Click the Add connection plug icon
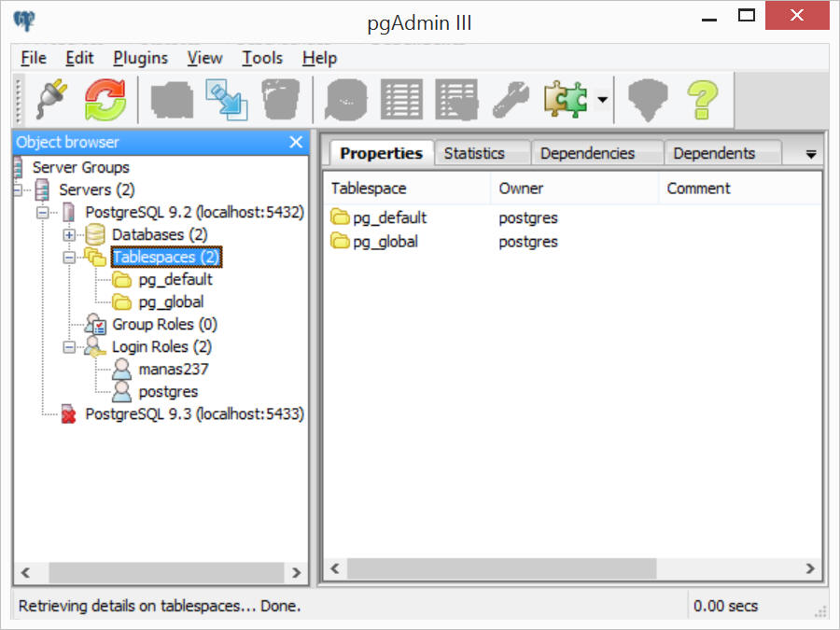 [x=52, y=99]
